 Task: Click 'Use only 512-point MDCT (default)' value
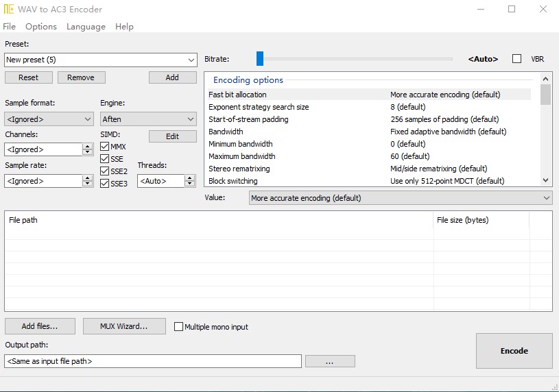tap(447, 181)
